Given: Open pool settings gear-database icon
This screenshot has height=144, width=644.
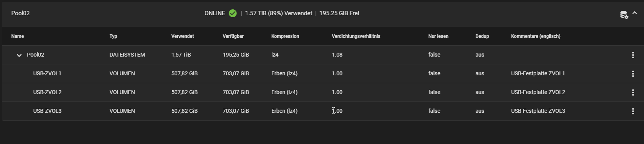Looking at the screenshot, I should [x=624, y=15].
